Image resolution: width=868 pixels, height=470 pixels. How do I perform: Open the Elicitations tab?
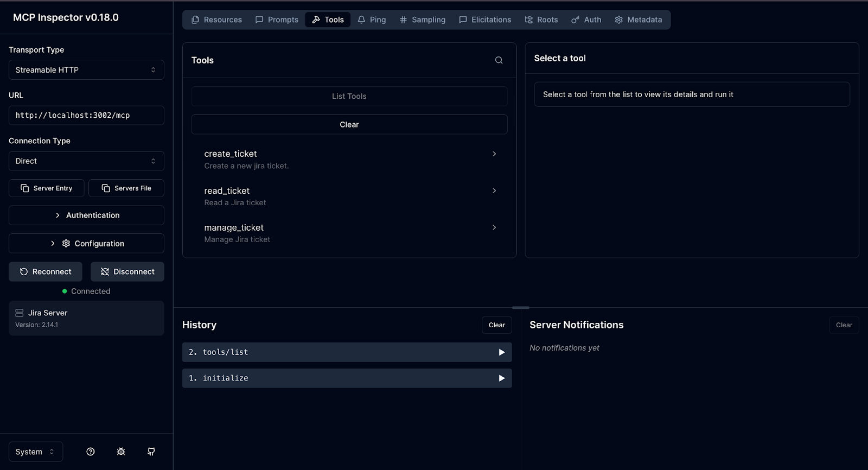[x=485, y=20]
